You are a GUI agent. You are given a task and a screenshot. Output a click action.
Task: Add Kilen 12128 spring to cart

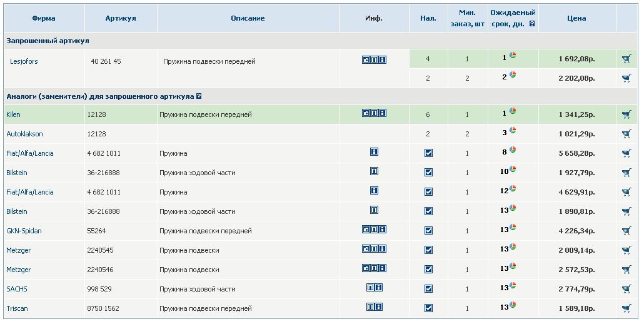pyautogui.click(x=626, y=114)
